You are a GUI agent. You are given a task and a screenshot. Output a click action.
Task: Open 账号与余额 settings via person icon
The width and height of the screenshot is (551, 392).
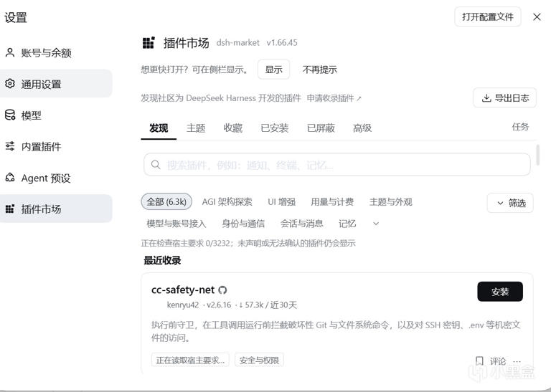pyautogui.click(x=10, y=52)
